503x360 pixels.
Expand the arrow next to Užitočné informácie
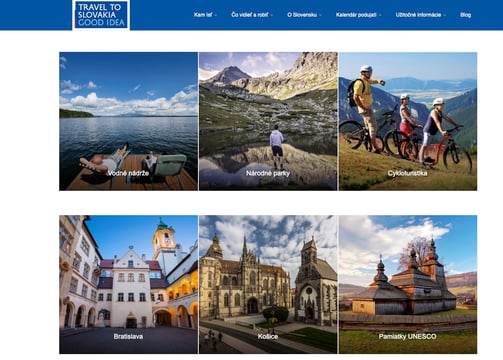click(x=444, y=15)
